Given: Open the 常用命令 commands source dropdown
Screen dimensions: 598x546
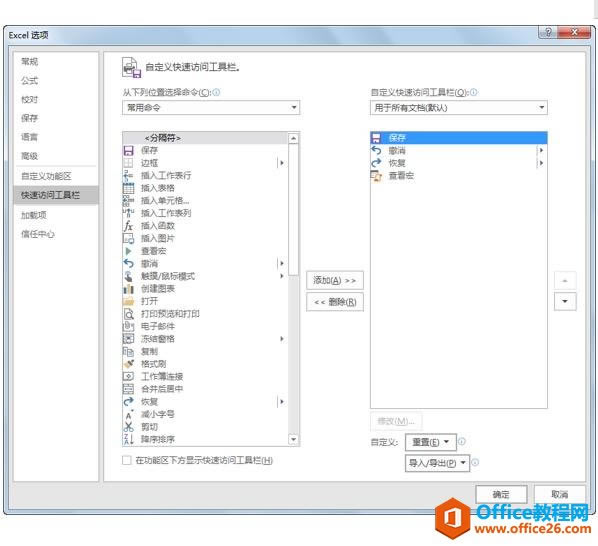Looking at the screenshot, I should click(x=211, y=108).
